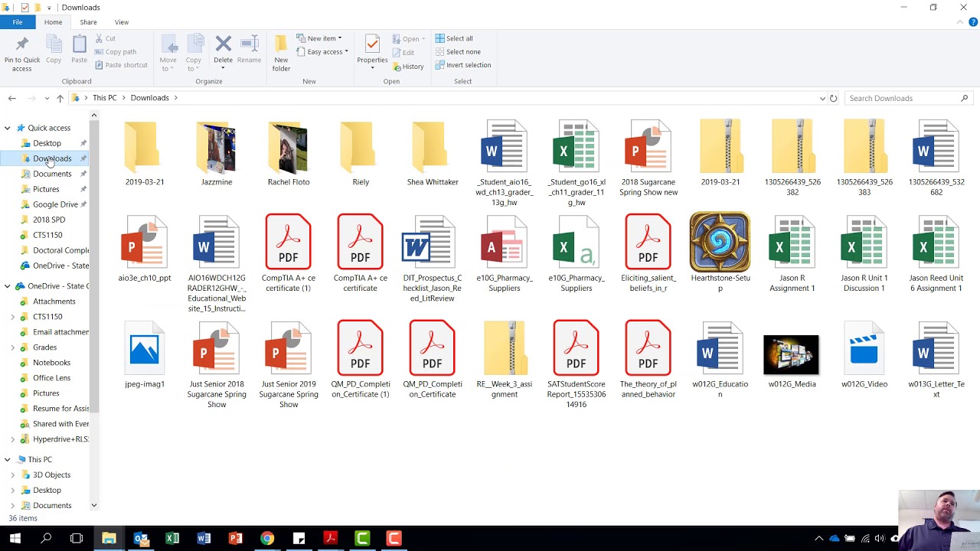Select the jpeg-imag1 image file
The width and height of the screenshot is (980, 551).
(145, 356)
